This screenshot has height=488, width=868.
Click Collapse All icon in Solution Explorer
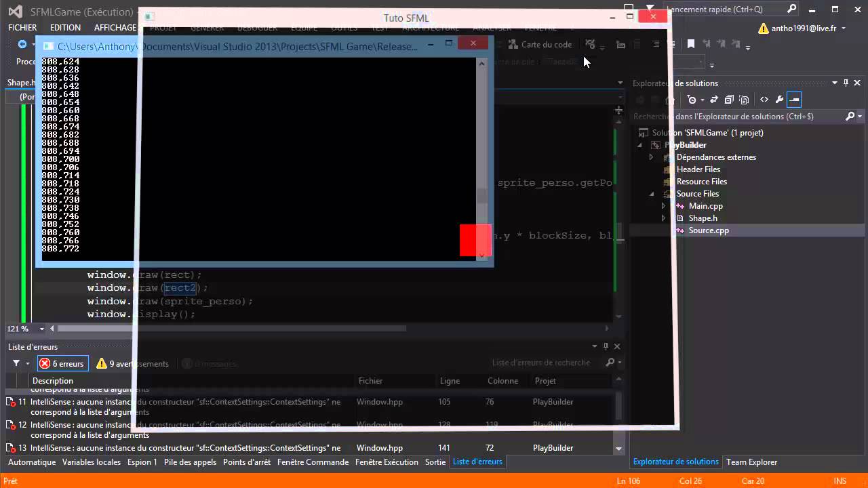(729, 100)
